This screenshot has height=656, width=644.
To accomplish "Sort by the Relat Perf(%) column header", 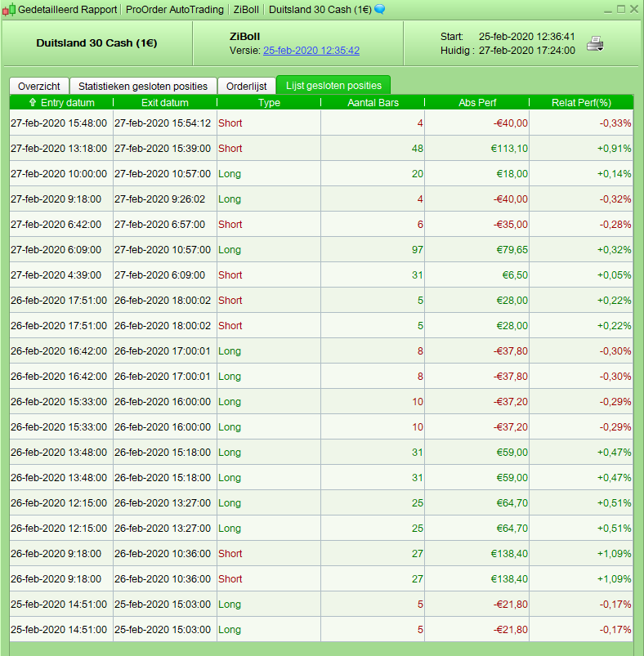I will pyautogui.click(x=581, y=102).
